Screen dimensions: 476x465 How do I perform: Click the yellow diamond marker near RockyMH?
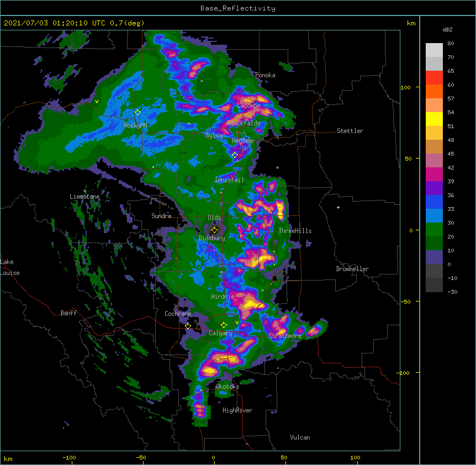coord(137,112)
